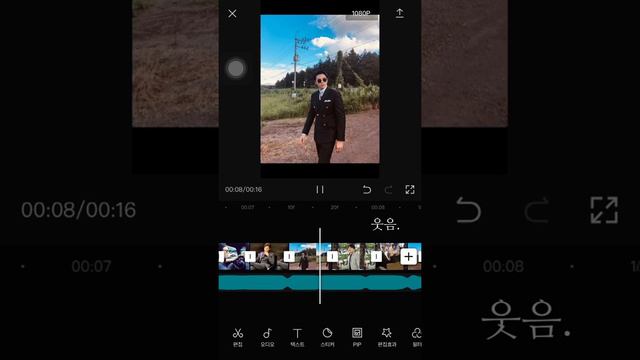Select the teal audio track
The height and width of the screenshot is (360, 640).
click(320, 282)
